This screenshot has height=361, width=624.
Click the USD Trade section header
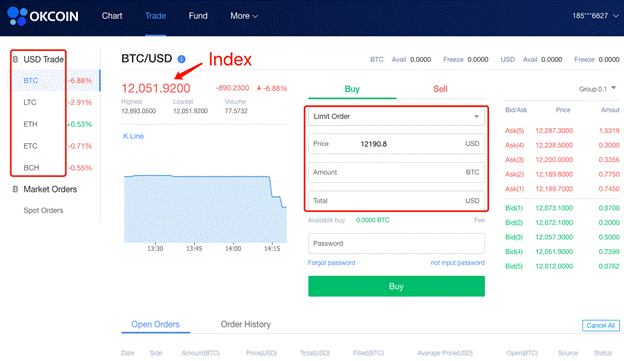43,59
